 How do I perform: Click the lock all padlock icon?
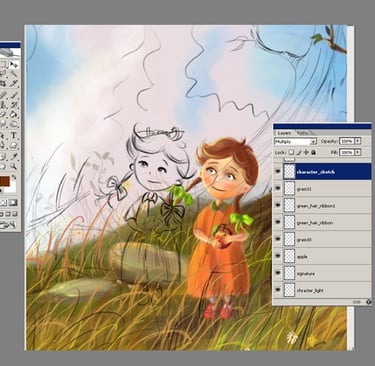[313, 152]
